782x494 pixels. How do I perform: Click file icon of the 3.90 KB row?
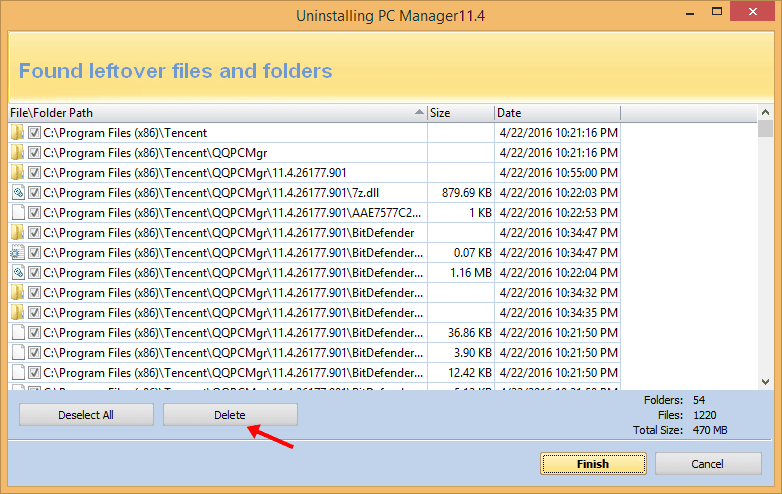pyautogui.click(x=18, y=352)
